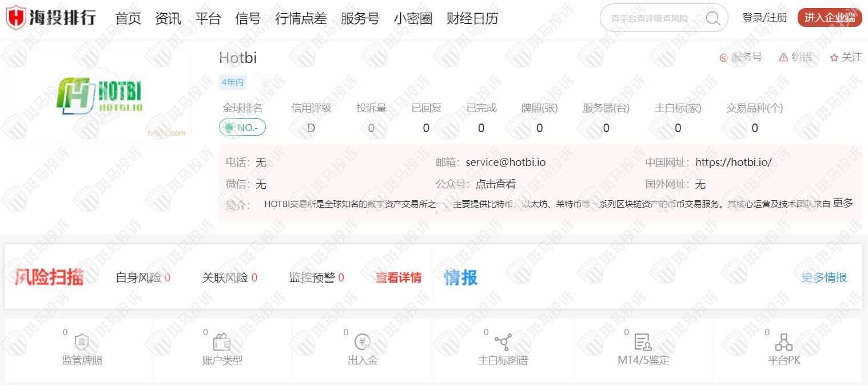This screenshot has height=385, width=868.
Task: Click 点击查看 for 公众号
Action: 495,184
